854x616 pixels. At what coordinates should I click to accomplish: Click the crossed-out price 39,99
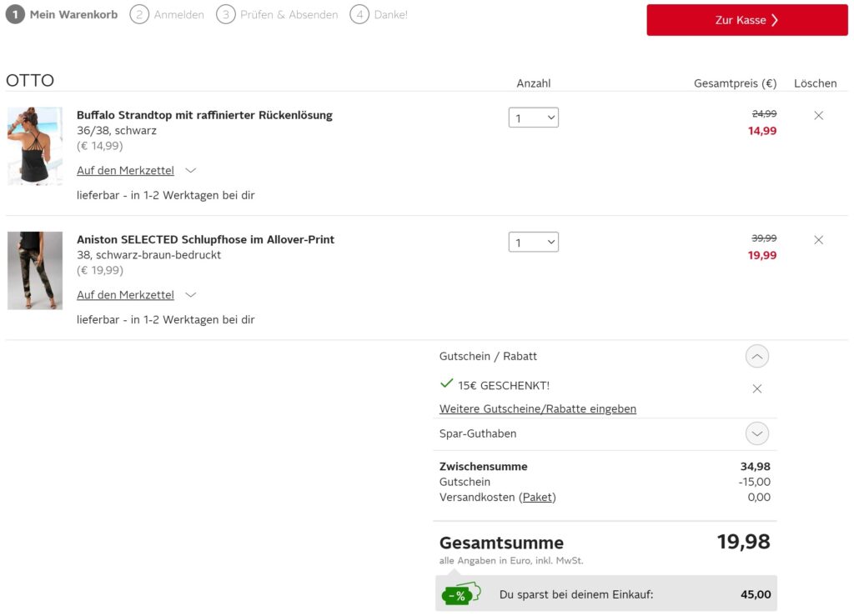point(764,238)
